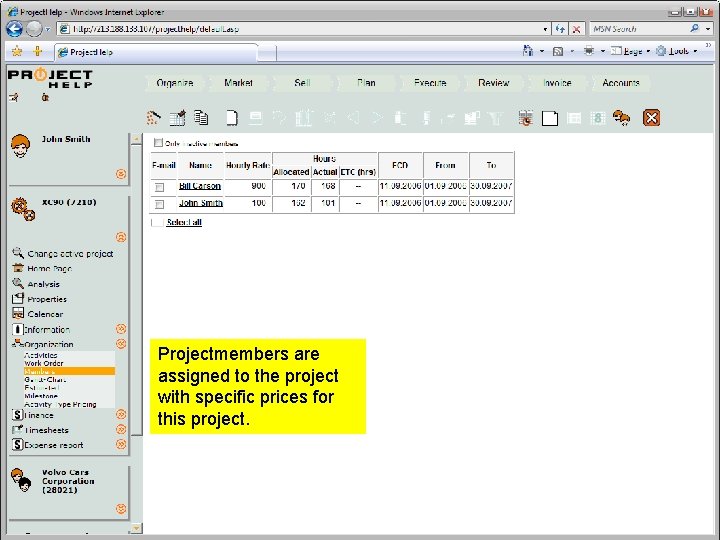This screenshot has height=540, width=720.
Task: Click the Favorites star icon
Action: [17, 51]
